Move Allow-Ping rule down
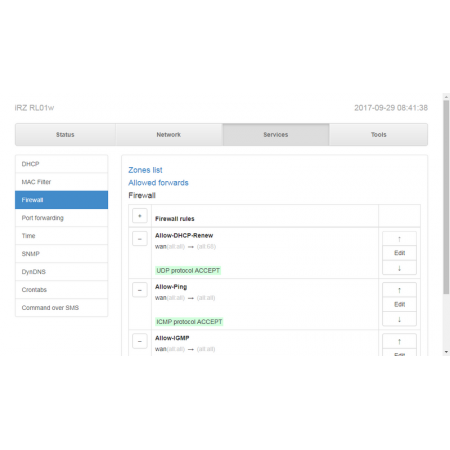450x450 pixels. pos(399,319)
